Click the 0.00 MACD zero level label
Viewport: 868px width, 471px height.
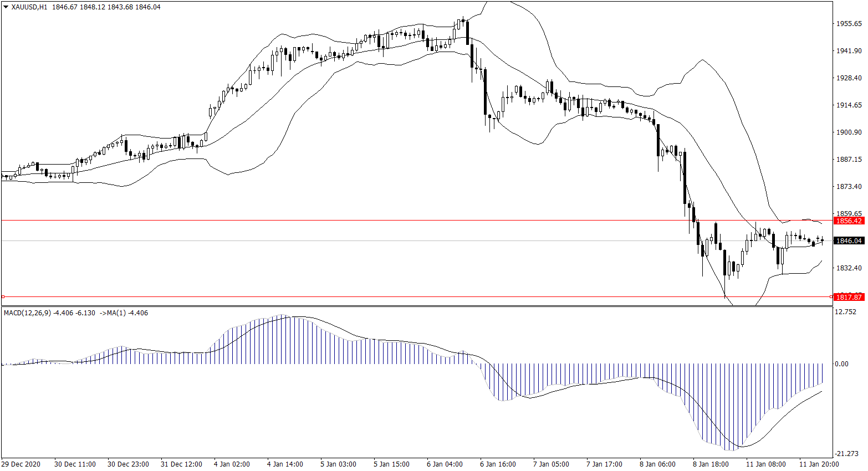click(x=841, y=364)
